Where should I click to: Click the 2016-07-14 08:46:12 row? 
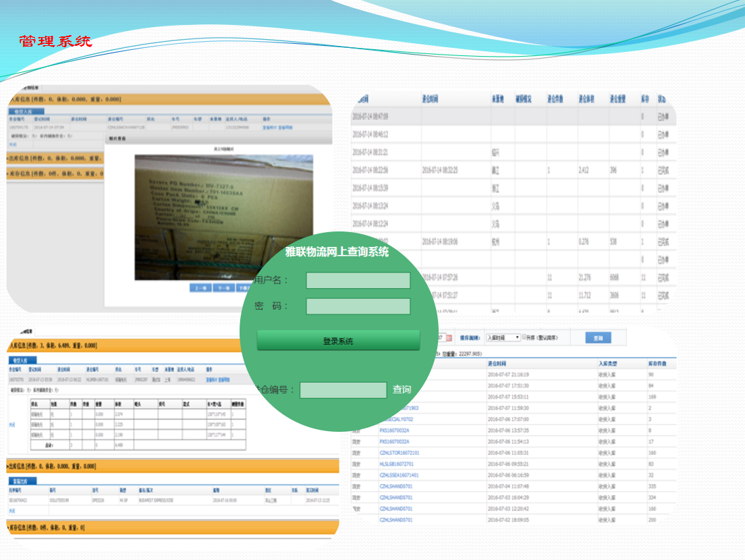(x=513, y=134)
